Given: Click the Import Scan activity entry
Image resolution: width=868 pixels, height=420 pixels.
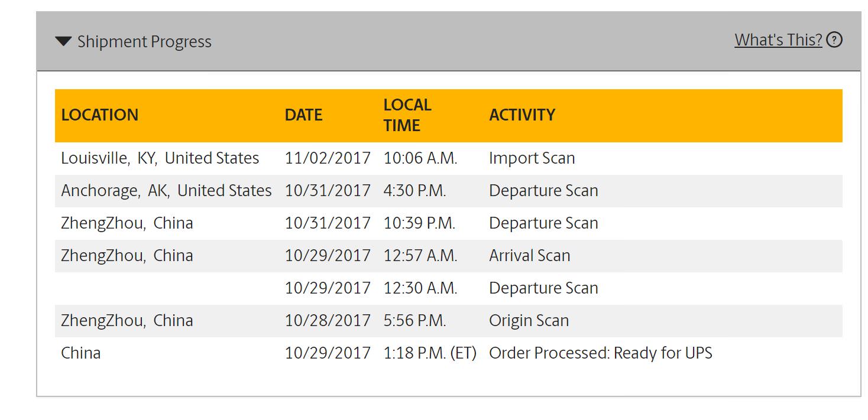Looking at the screenshot, I should click(x=532, y=158).
